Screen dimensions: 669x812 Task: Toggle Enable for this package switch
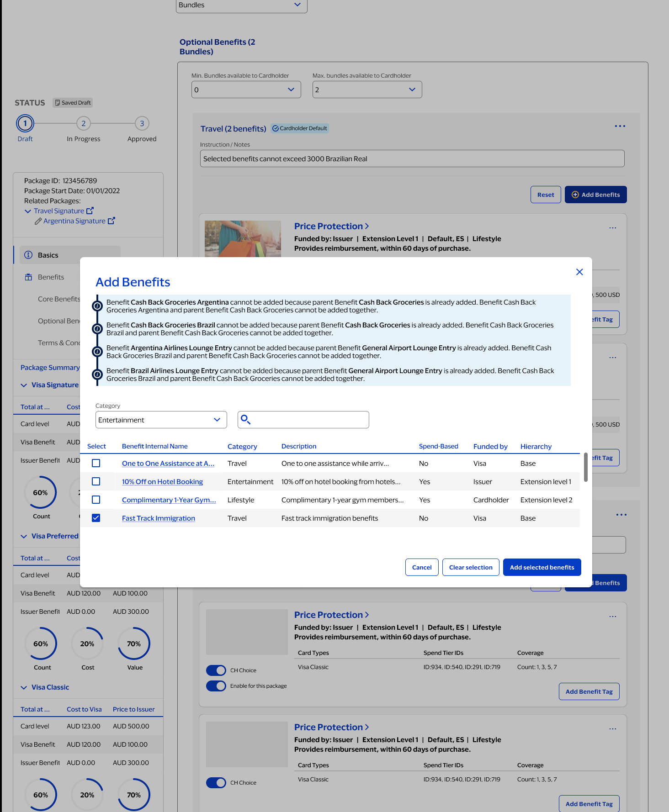tap(216, 686)
